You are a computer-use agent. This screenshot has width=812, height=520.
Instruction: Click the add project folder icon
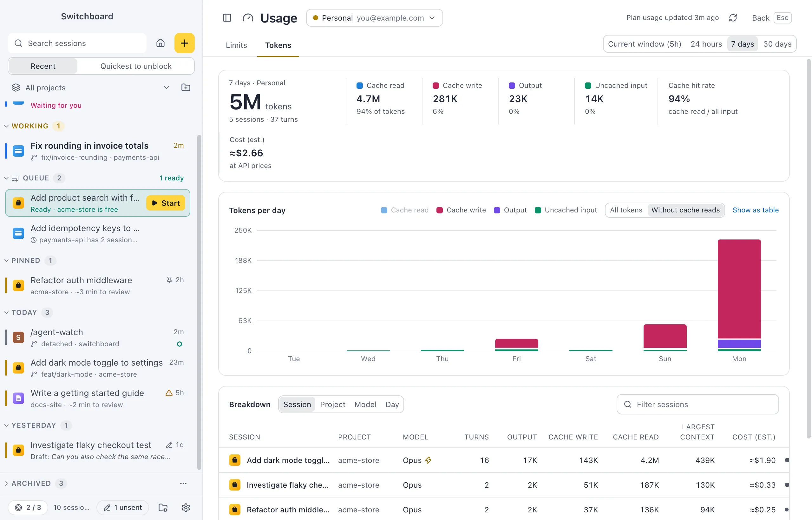[186, 88]
